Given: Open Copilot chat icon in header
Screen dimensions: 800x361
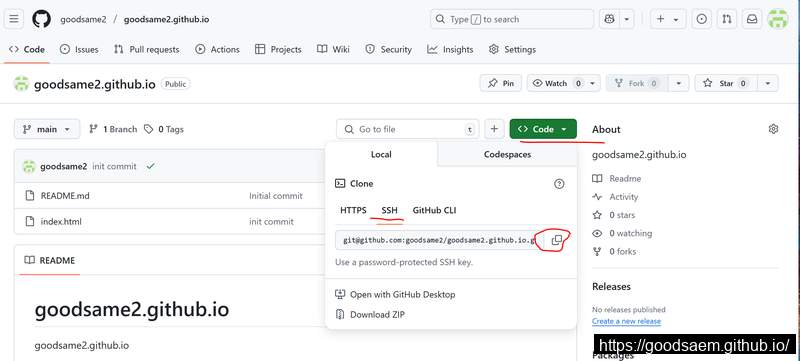Looking at the screenshot, I should coord(609,19).
